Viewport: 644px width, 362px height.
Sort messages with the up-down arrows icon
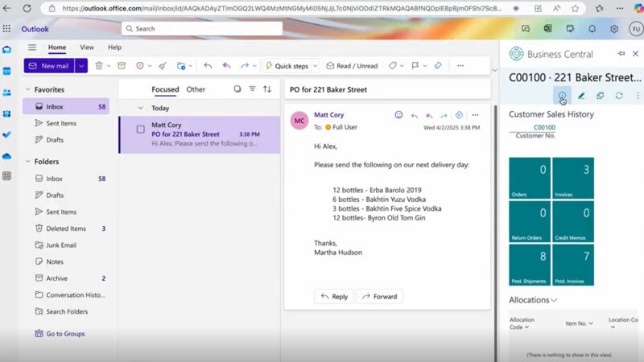coord(267,89)
